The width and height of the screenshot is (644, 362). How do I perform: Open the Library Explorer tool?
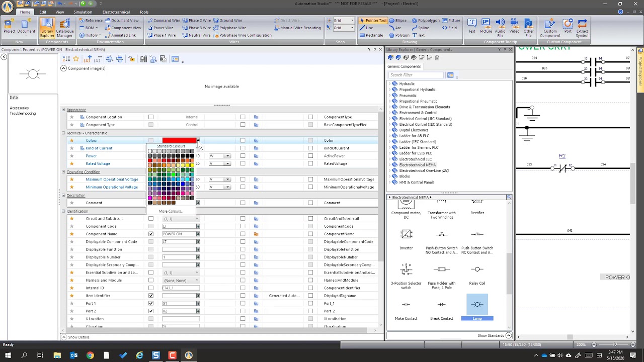click(x=47, y=28)
